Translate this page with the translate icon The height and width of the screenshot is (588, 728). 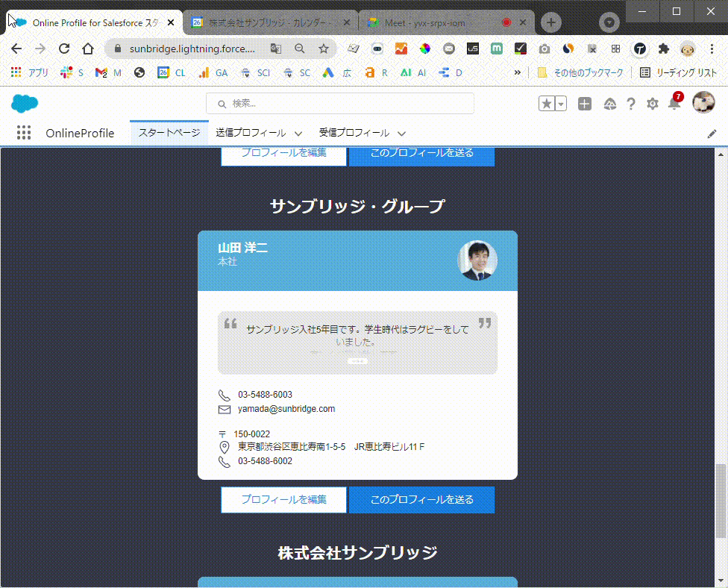coord(276,49)
